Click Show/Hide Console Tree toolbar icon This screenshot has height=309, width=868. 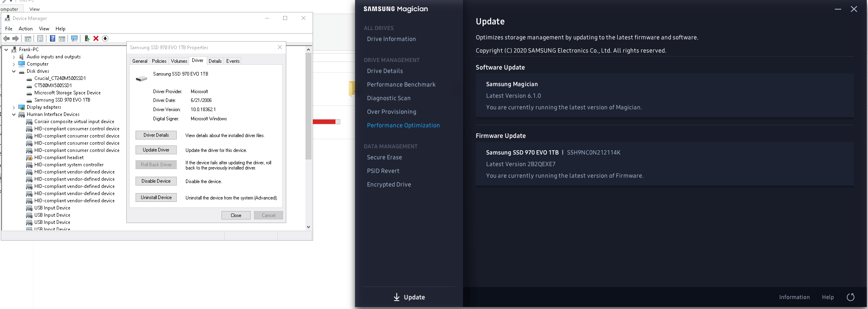(x=28, y=38)
